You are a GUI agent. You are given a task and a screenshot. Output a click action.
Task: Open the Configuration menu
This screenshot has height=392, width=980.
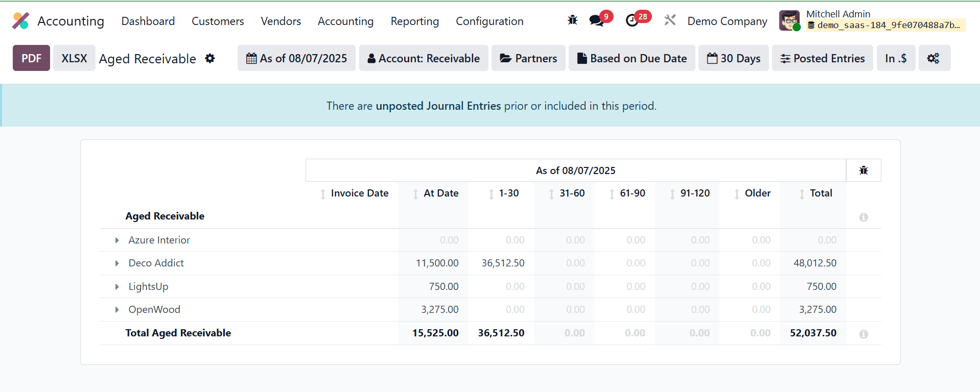coord(489,21)
